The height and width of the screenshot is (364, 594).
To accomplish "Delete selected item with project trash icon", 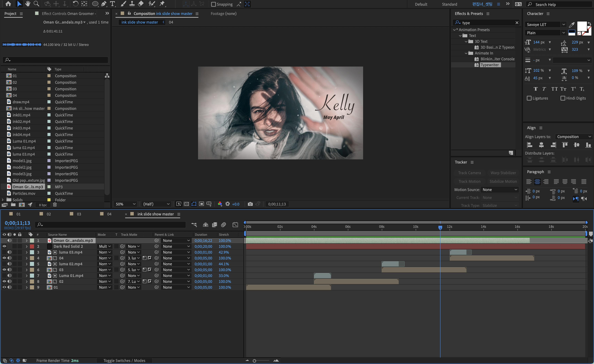I will coord(55,205).
